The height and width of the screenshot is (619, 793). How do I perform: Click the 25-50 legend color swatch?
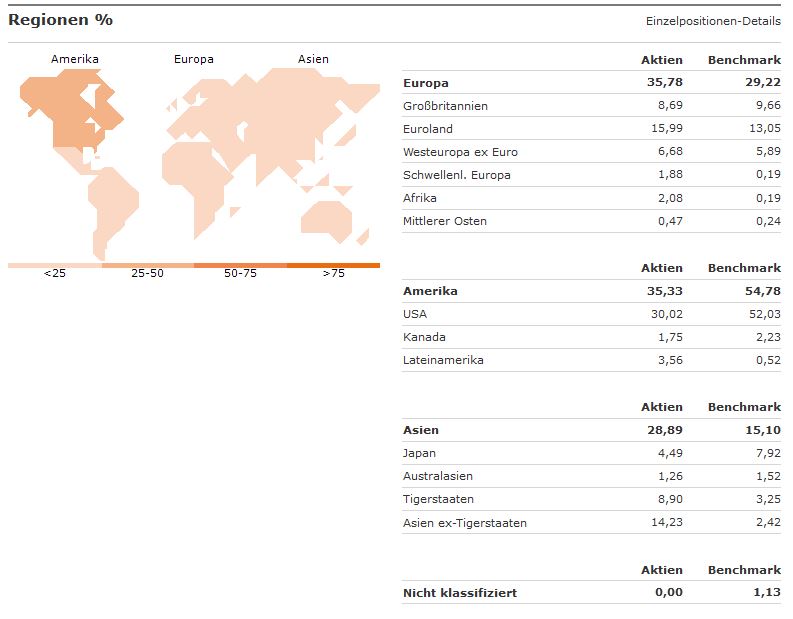147,265
